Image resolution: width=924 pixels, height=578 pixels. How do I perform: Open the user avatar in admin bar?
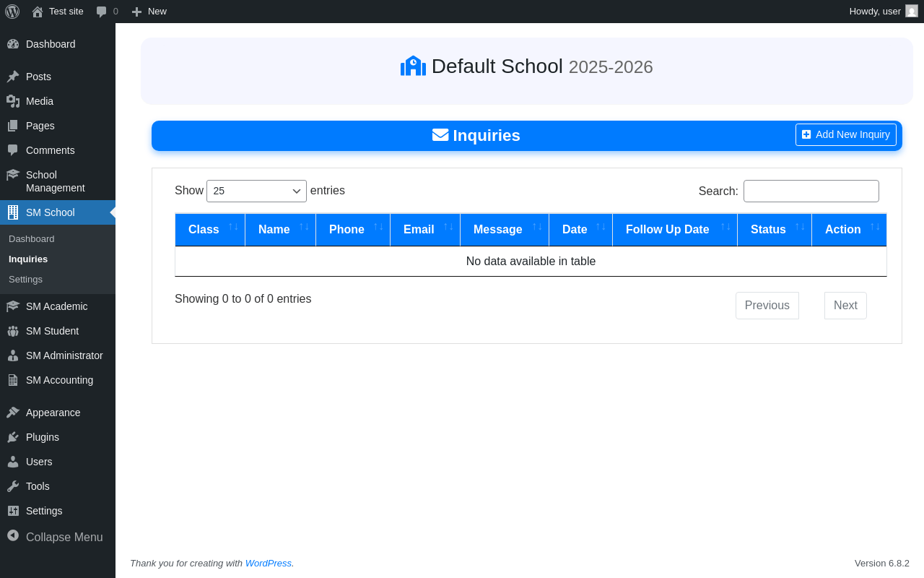point(912,11)
